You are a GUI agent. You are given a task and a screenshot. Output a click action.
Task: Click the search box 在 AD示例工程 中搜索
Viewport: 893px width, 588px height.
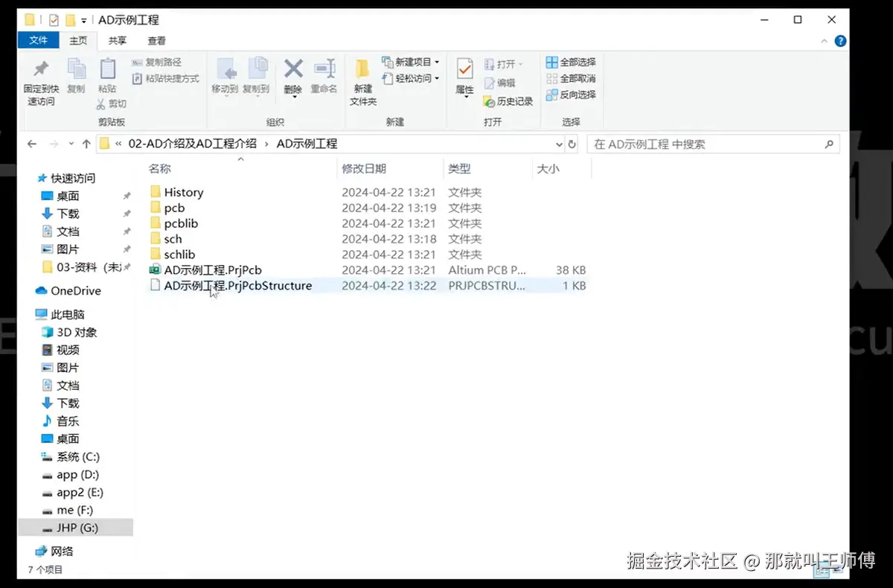[x=713, y=144]
